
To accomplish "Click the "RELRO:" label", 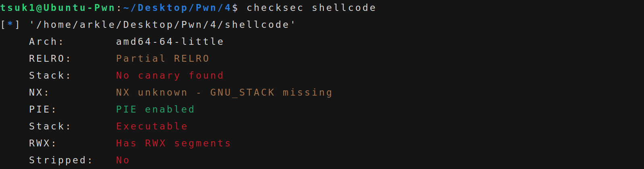I will (x=50, y=58).
